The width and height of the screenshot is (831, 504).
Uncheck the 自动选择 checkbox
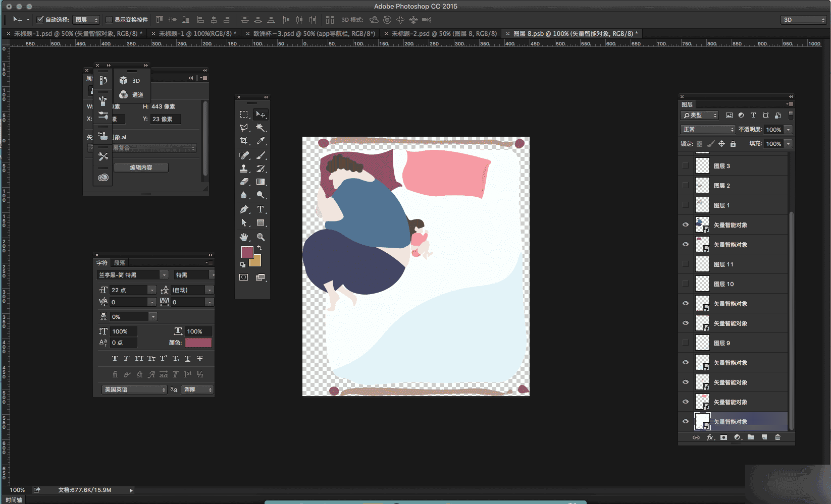[x=40, y=20]
